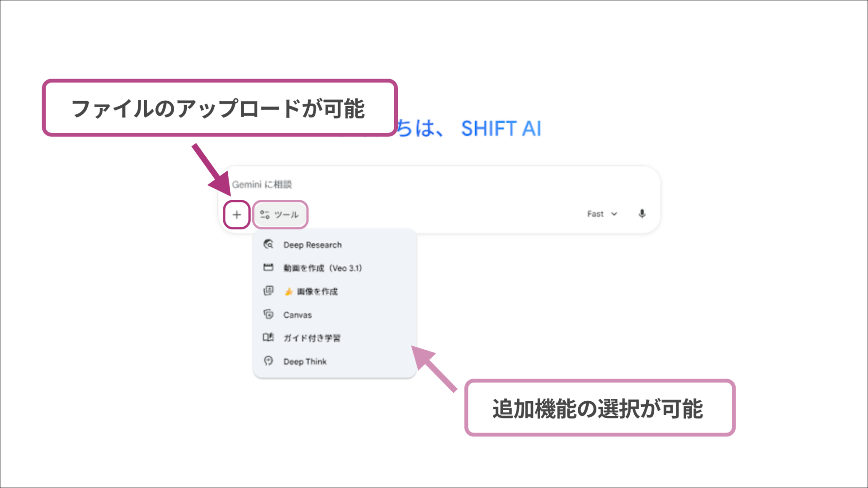The width and height of the screenshot is (868, 488).
Task: Click the open book icon beside ガイド付き学習
Action: point(268,338)
